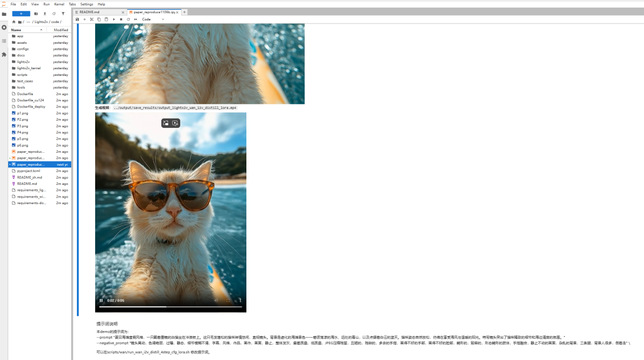Open the View menu
The width and height of the screenshot is (644, 360).
(35, 4)
